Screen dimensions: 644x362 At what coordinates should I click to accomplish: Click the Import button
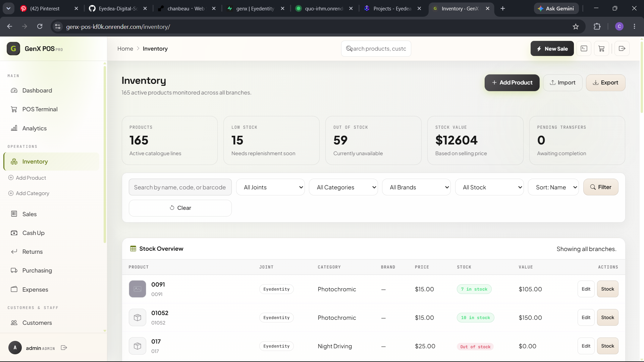coord(562,82)
